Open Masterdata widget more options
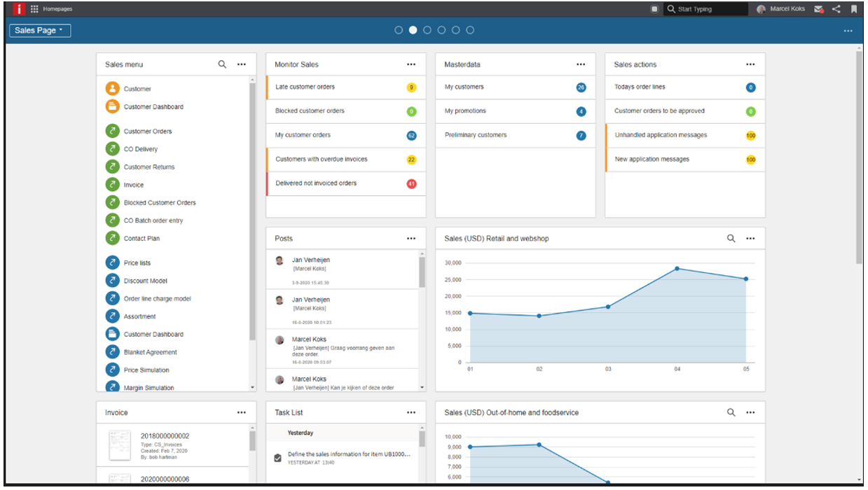Screen dimensions: 868x490 tap(581, 64)
